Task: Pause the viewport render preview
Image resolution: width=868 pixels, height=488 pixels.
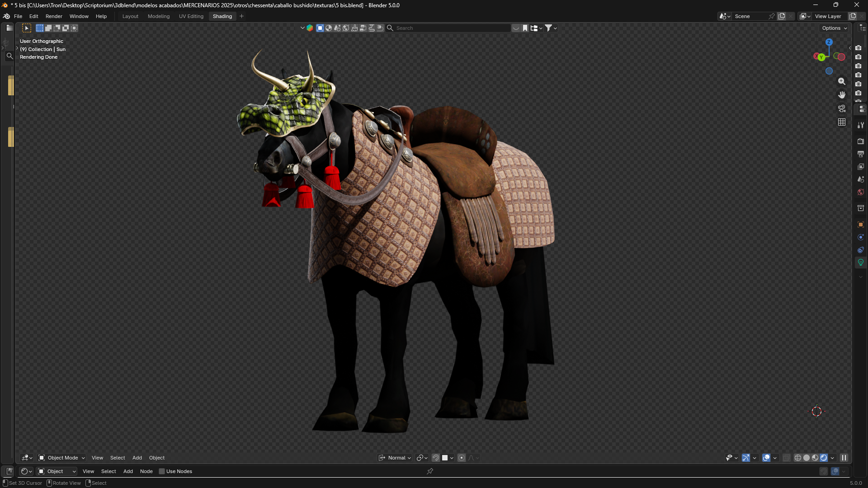Action: coord(844,458)
